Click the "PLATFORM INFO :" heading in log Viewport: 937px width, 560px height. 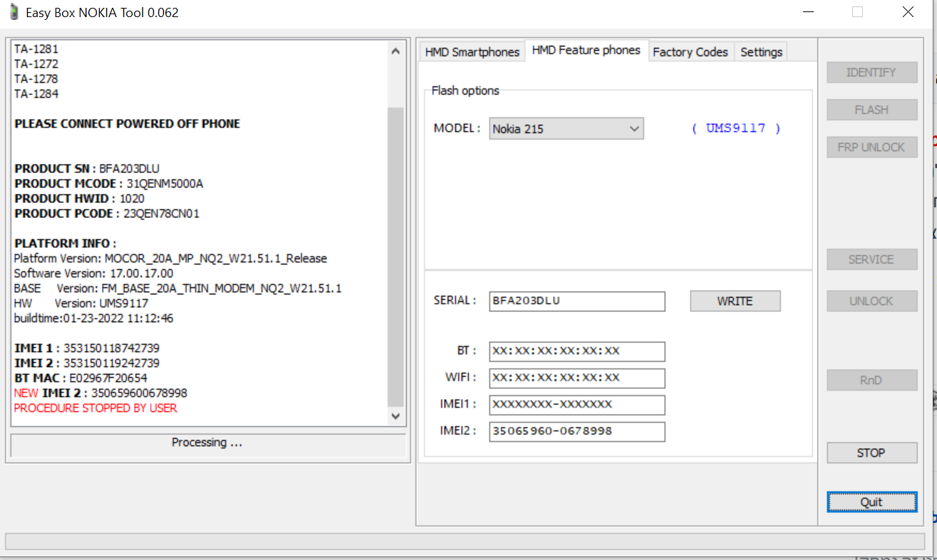65,244
